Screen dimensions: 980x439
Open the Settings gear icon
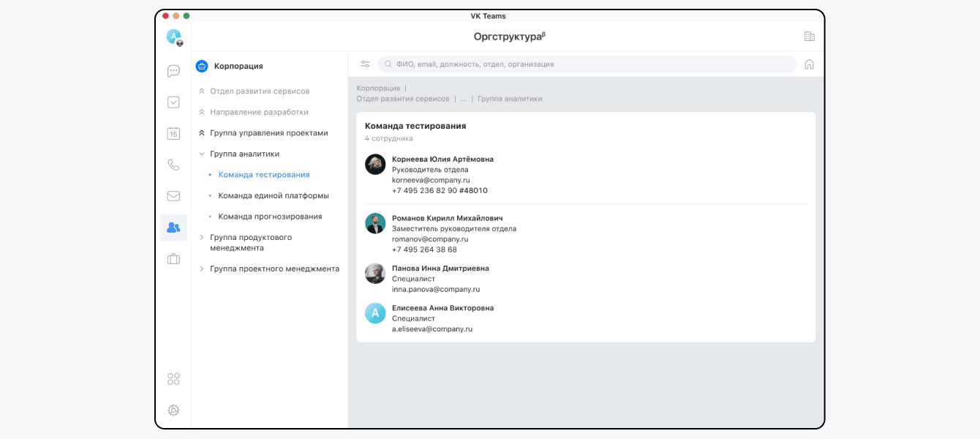173,410
